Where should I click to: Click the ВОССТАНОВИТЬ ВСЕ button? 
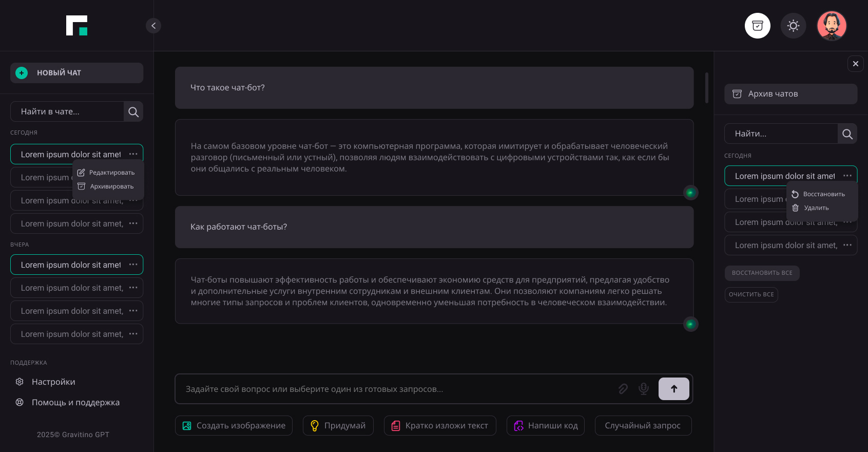(x=762, y=273)
